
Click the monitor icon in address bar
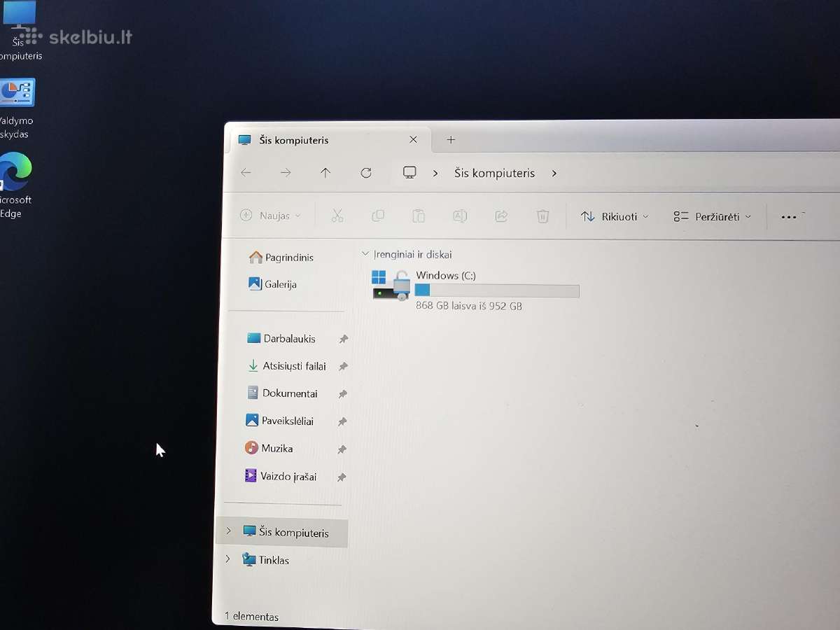(x=410, y=173)
